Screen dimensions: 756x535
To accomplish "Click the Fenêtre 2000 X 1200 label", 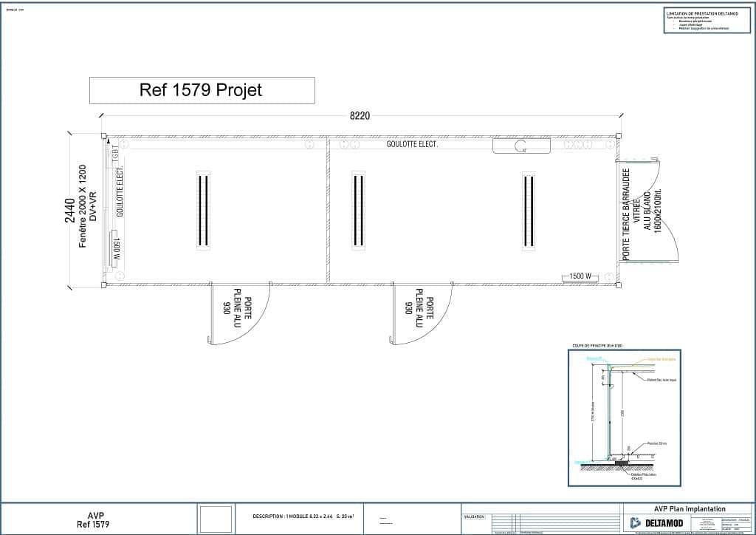I will 83,206.
